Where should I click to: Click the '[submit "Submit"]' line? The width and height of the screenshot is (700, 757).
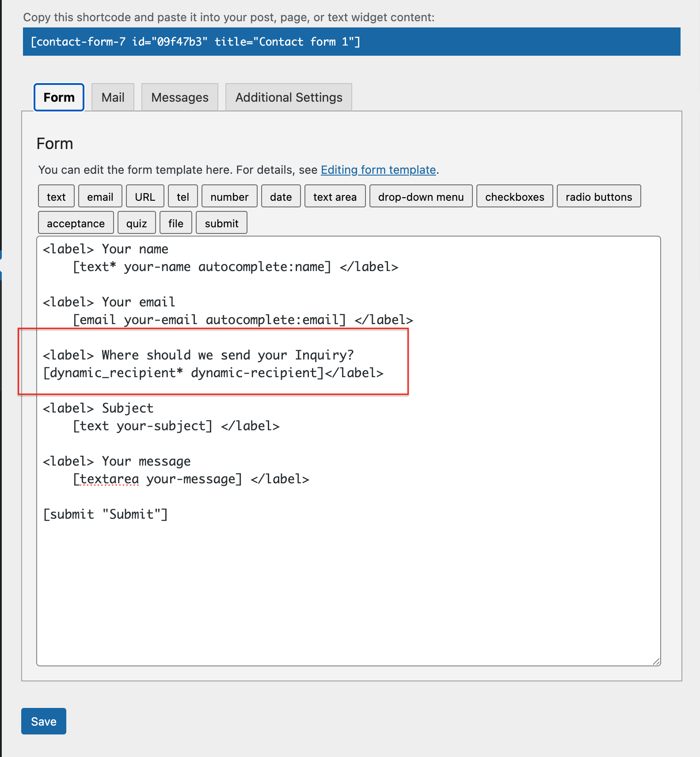pyautogui.click(x=105, y=514)
